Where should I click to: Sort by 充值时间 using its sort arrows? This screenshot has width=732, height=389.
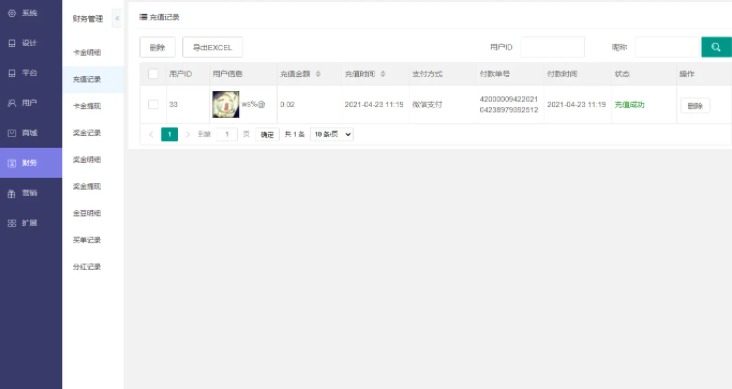click(x=383, y=74)
